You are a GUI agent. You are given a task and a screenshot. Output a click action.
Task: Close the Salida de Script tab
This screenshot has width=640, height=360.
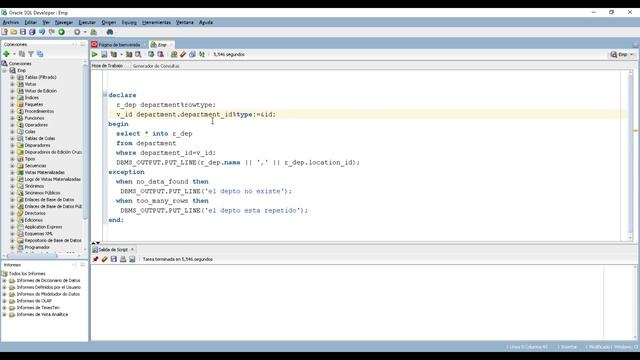pyautogui.click(x=132, y=249)
